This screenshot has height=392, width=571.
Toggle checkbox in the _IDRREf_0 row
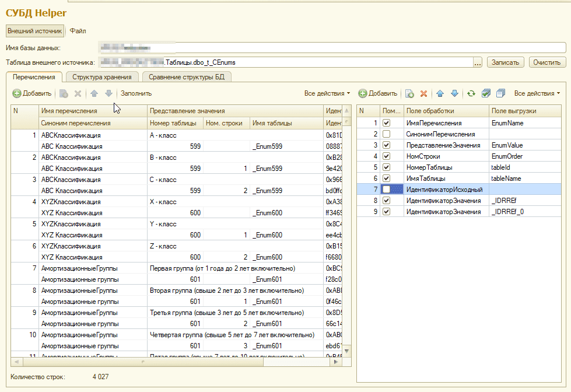point(386,212)
